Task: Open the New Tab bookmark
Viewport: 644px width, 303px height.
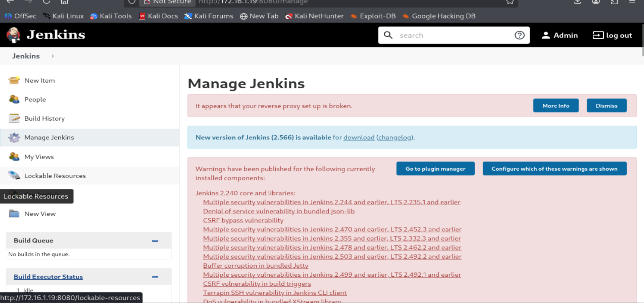Action: click(x=259, y=16)
